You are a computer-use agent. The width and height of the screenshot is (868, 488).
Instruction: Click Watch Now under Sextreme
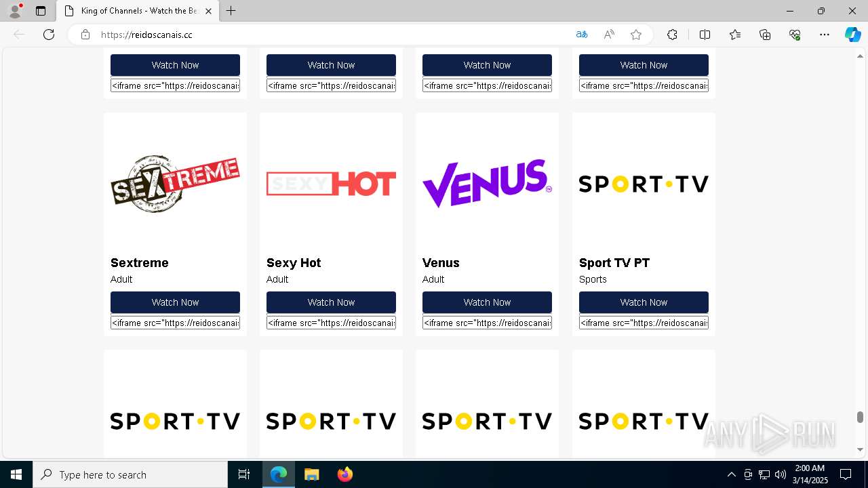(x=175, y=302)
